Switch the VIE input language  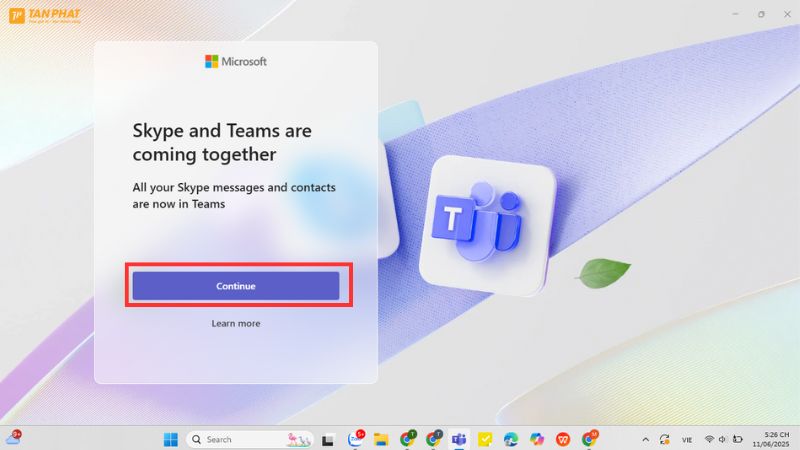point(688,439)
